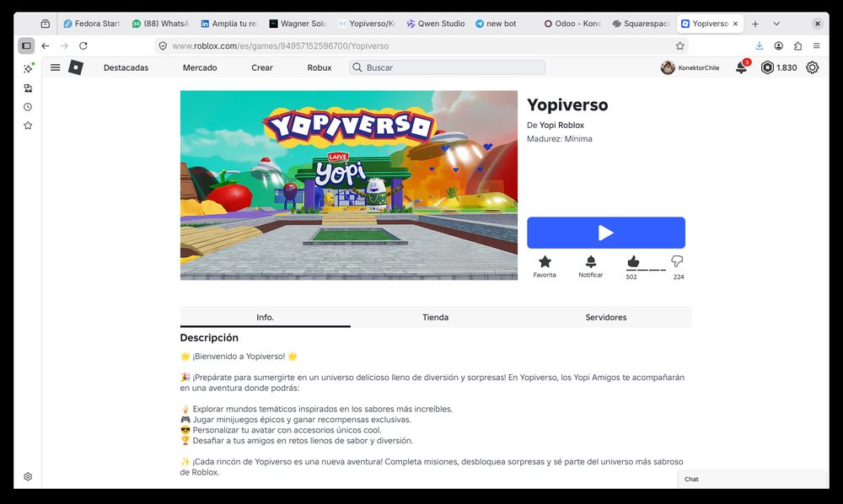Open a new browser tab
Screen dimensions: 843x504
click(x=755, y=24)
